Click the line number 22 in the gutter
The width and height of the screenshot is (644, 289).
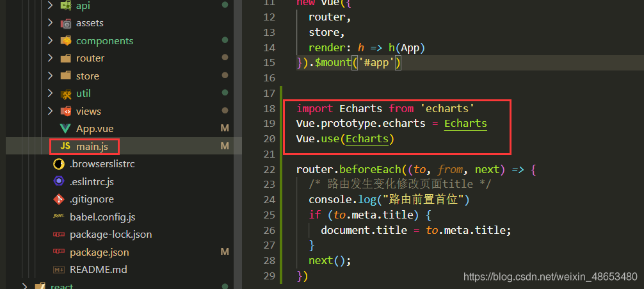coord(269,169)
